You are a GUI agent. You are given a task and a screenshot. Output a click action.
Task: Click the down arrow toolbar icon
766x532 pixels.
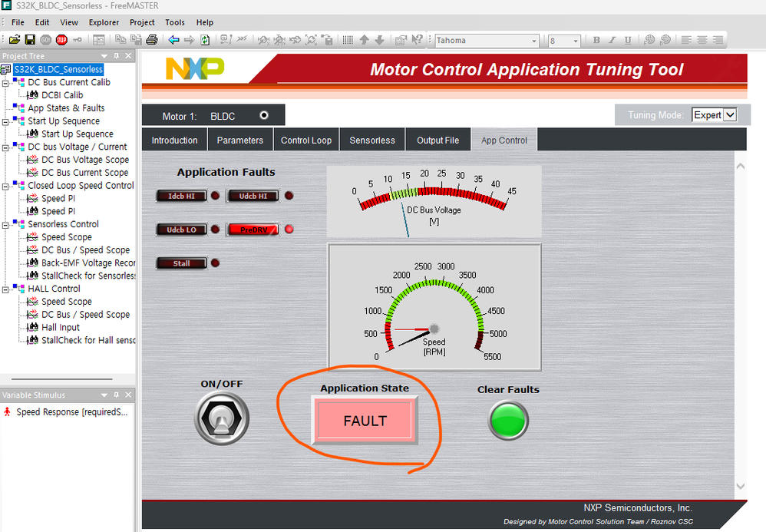tap(380, 40)
